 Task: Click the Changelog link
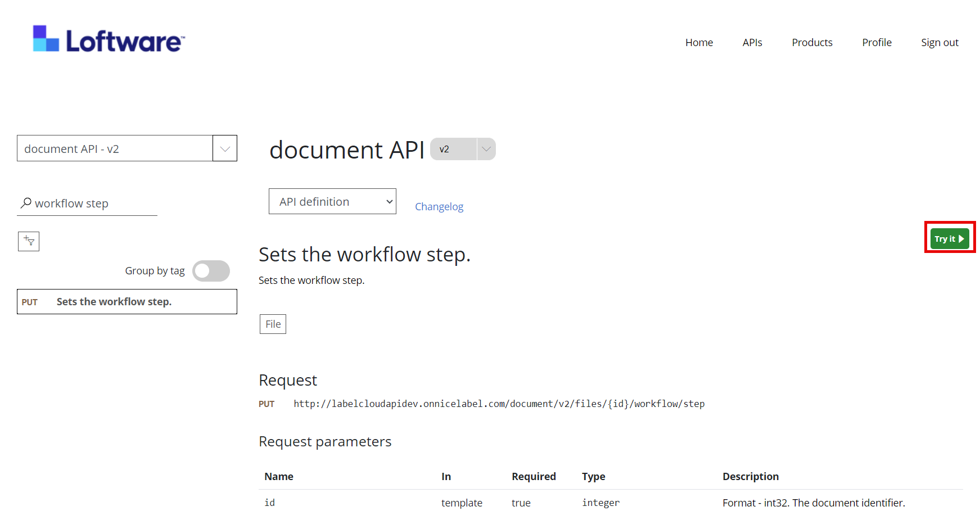coord(439,206)
